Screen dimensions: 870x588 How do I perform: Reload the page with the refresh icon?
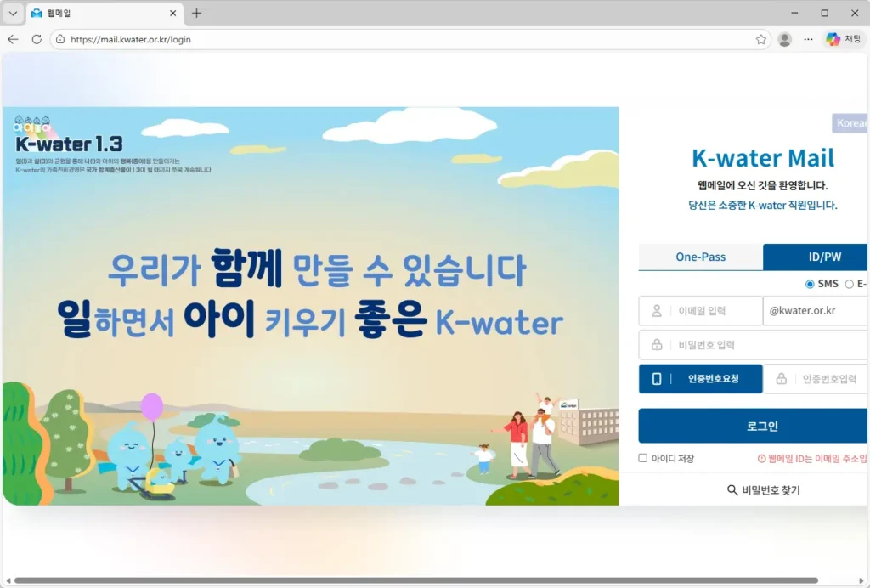[x=35, y=39]
